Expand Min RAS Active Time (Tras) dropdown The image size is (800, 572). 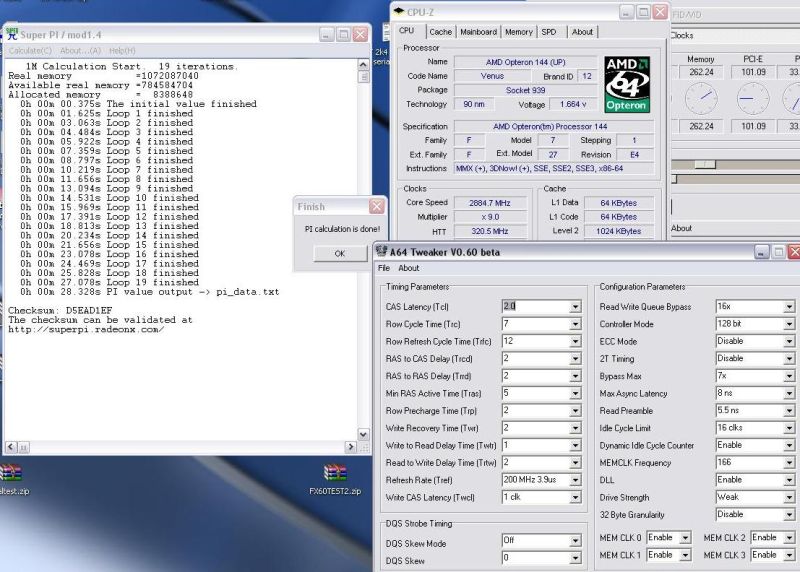tap(575, 393)
